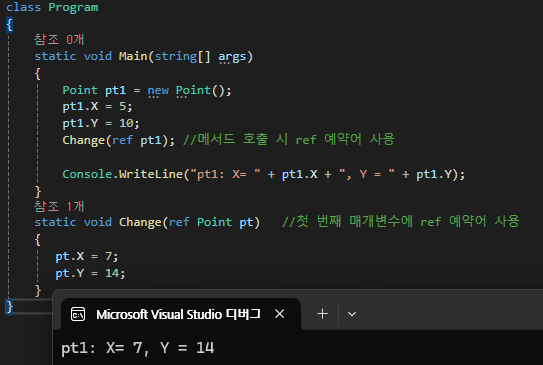Close the Microsoft Visual Studio debug tab
Viewport: 543px width, 365px height.
pyautogui.click(x=279, y=314)
